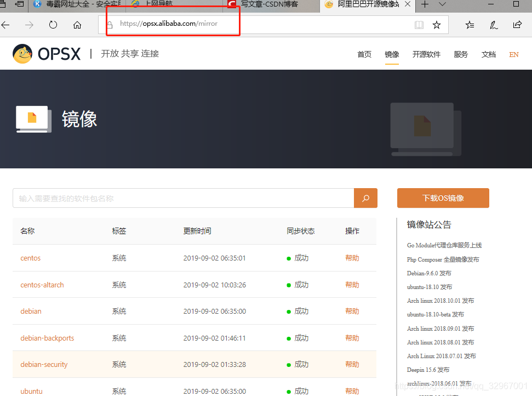
Task: Open Debian-9.6.0 发布 announcement
Action: pyautogui.click(x=429, y=273)
